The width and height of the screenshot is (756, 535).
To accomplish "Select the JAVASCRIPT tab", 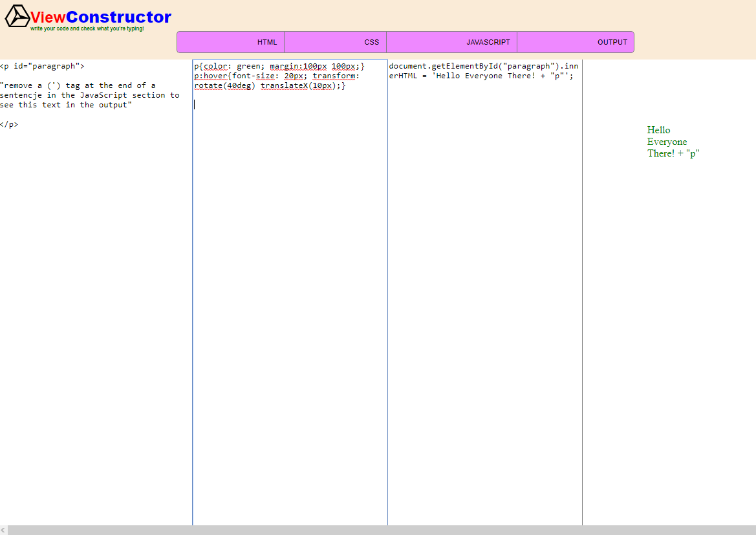I will (452, 42).
